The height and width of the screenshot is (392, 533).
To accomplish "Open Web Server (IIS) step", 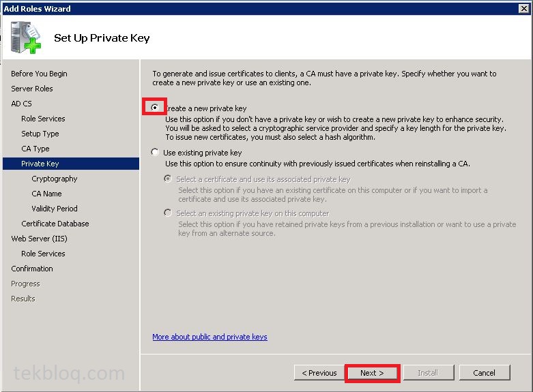I will point(39,239).
